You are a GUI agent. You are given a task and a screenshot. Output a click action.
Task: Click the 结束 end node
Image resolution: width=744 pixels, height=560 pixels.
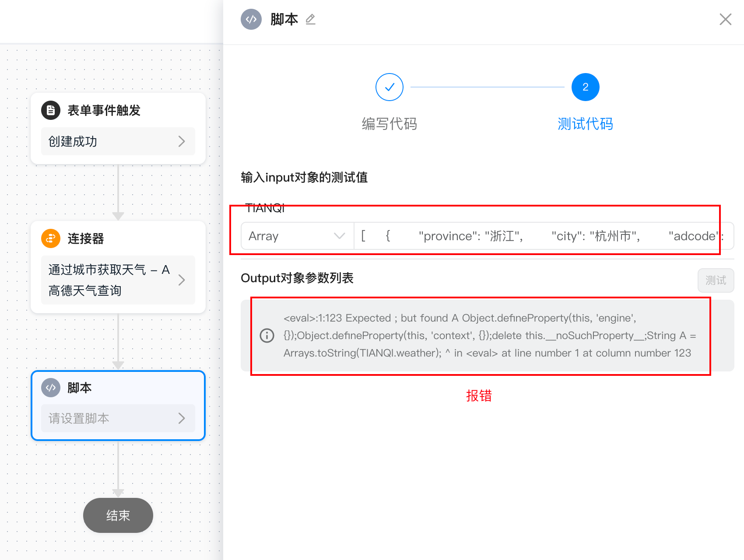coord(118,515)
